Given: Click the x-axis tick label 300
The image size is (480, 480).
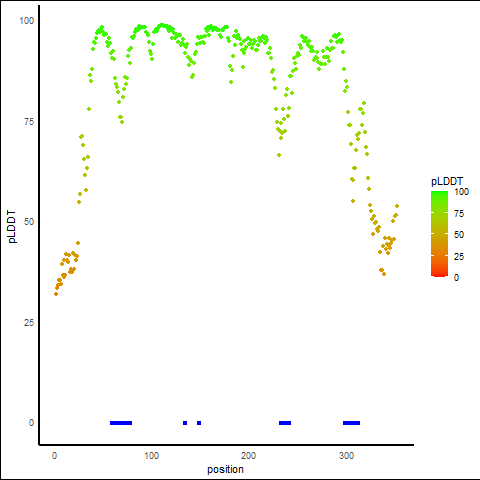Looking at the screenshot, I should pyautogui.click(x=346, y=456).
